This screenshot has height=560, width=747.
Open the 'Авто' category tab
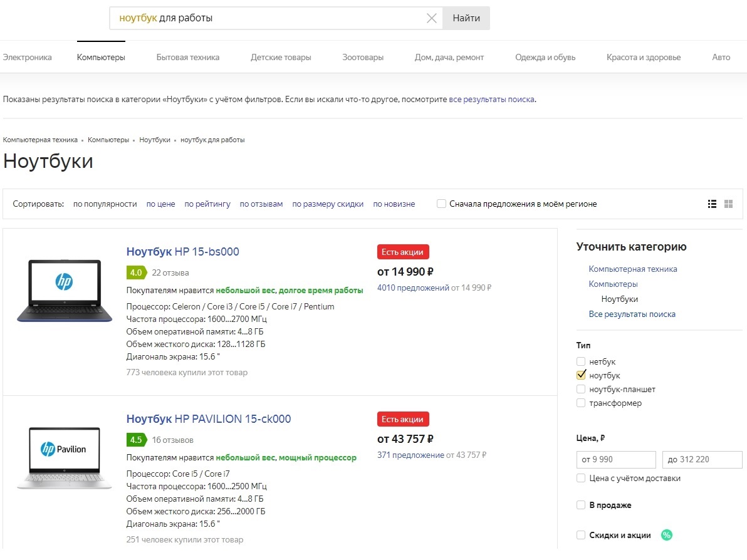721,57
